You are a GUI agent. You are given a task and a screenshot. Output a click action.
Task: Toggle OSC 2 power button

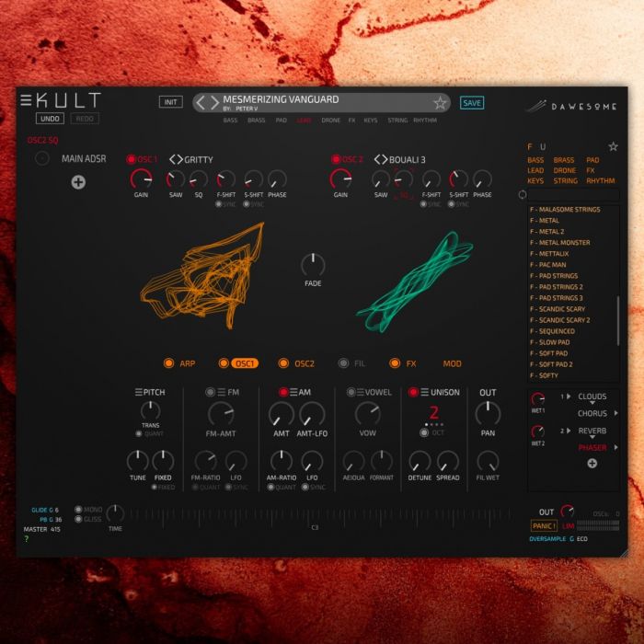336,159
